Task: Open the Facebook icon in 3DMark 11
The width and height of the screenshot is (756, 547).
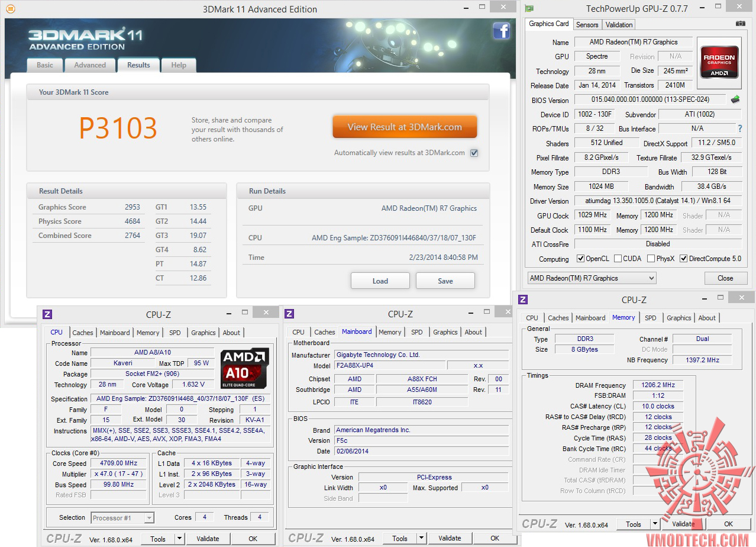Action: click(501, 30)
